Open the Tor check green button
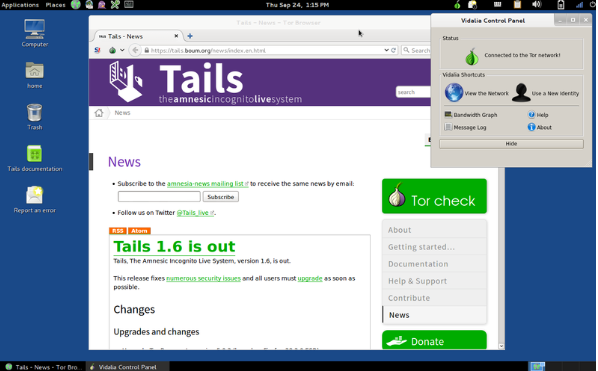The width and height of the screenshot is (598, 371). pyautogui.click(x=434, y=196)
